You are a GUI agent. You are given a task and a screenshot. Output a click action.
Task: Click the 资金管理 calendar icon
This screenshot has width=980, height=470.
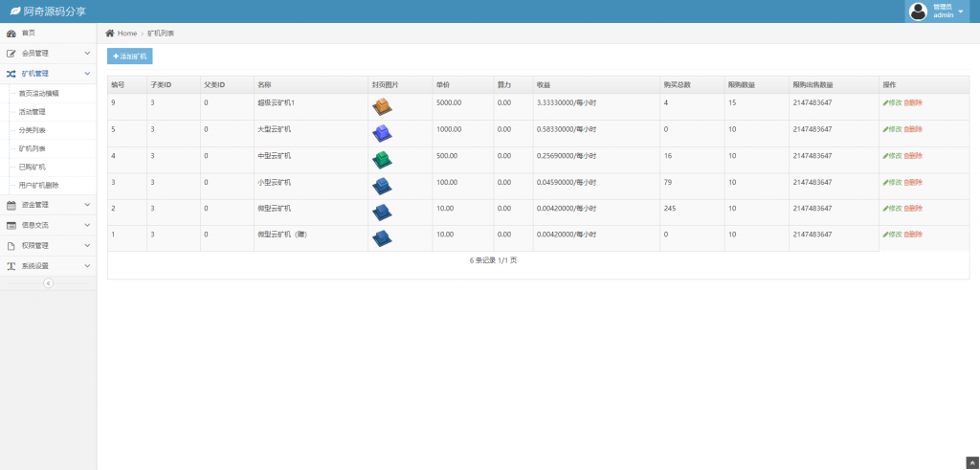11,205
